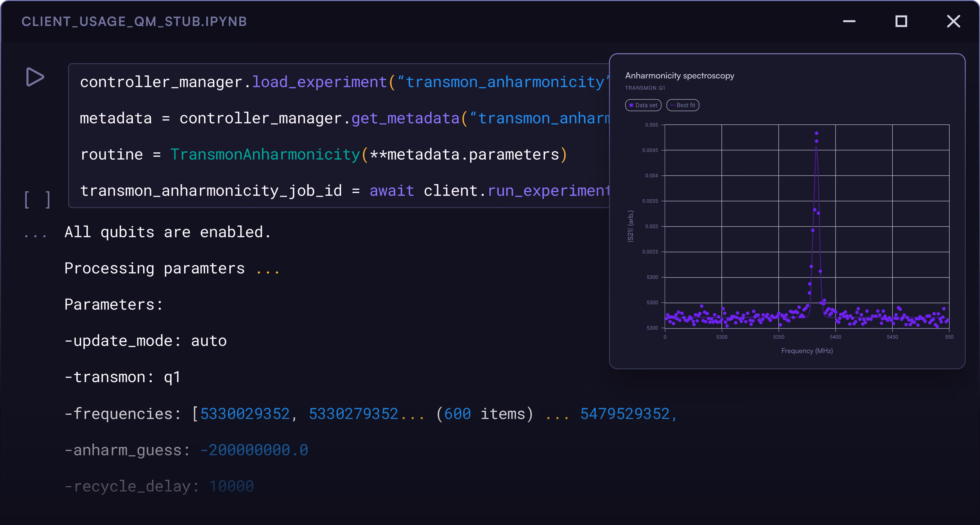Screen dimensions: 980x525
Task: Click the 5400 x-axis tick label
Action: click(835, 337)
